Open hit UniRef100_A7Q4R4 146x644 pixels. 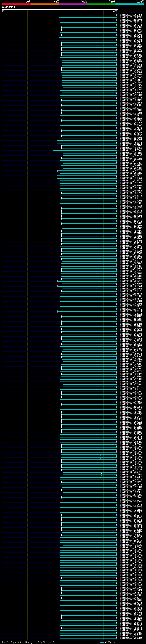point(131,37)
